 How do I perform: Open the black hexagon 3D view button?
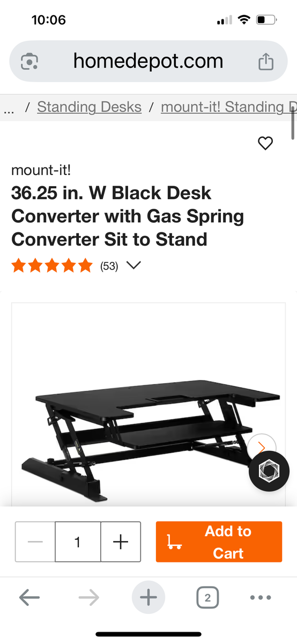269,471
